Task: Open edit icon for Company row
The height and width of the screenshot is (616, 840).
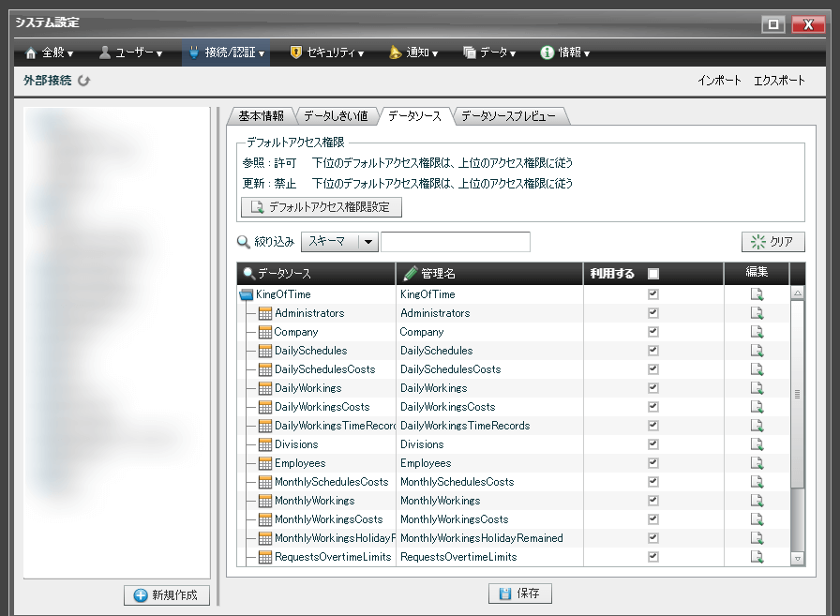Action: 757,332
